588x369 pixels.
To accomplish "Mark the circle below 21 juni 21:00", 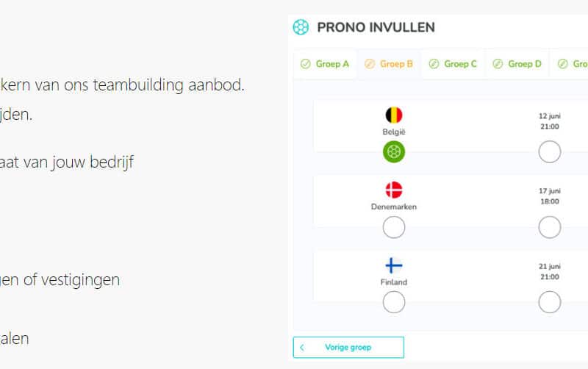I will 549,302.
